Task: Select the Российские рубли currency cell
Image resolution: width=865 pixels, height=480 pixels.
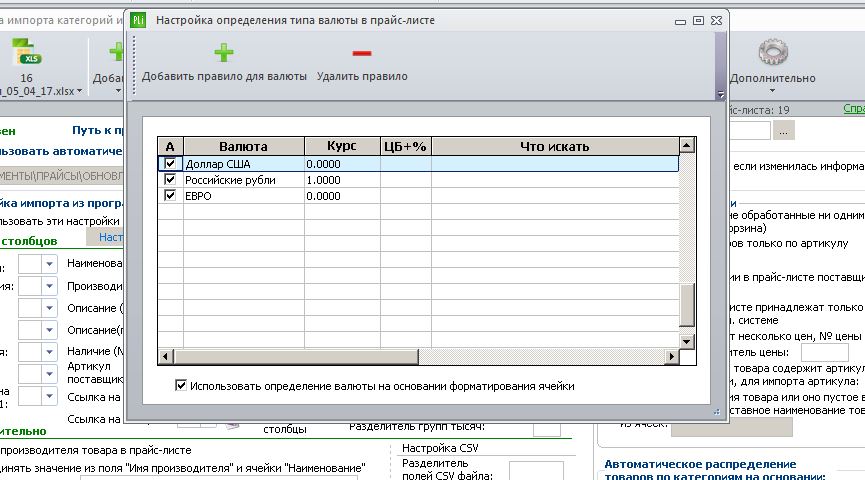Action: 244,180
